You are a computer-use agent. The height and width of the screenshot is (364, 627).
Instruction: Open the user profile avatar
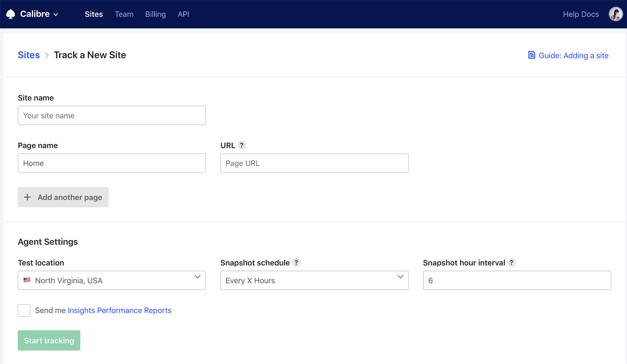click(616, 13)
